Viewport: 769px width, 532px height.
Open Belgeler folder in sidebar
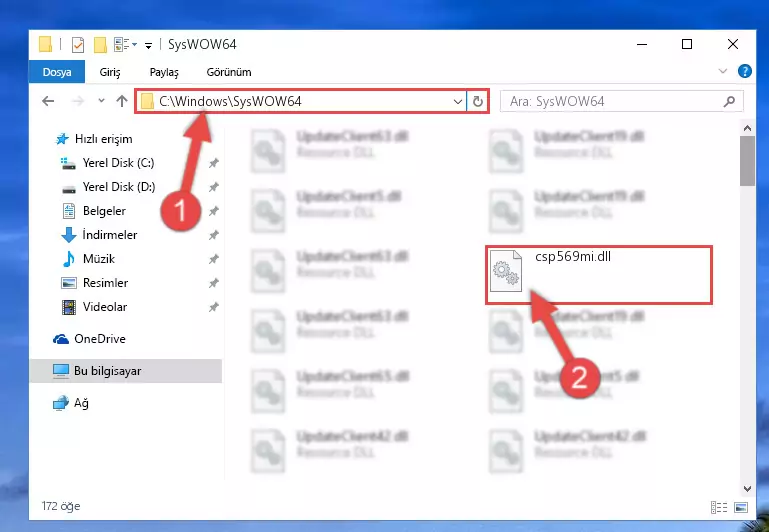[x=104, y=211]
